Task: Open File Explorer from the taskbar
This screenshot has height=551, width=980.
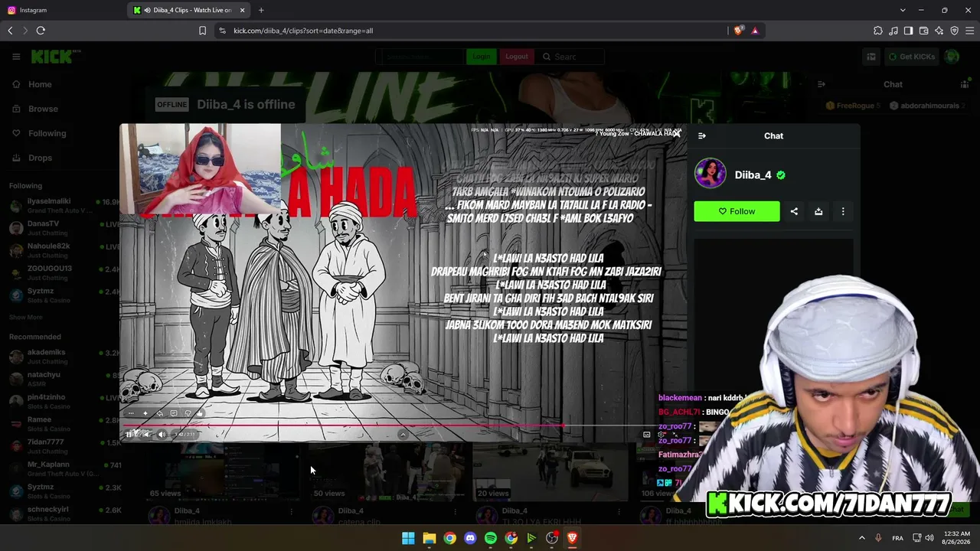Action: (x=429, y=538)
